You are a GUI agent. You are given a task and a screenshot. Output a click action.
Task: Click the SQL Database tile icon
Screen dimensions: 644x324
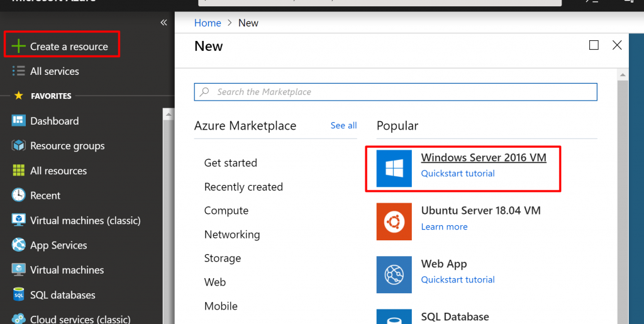pyautogui.click(x=394, y=316)
